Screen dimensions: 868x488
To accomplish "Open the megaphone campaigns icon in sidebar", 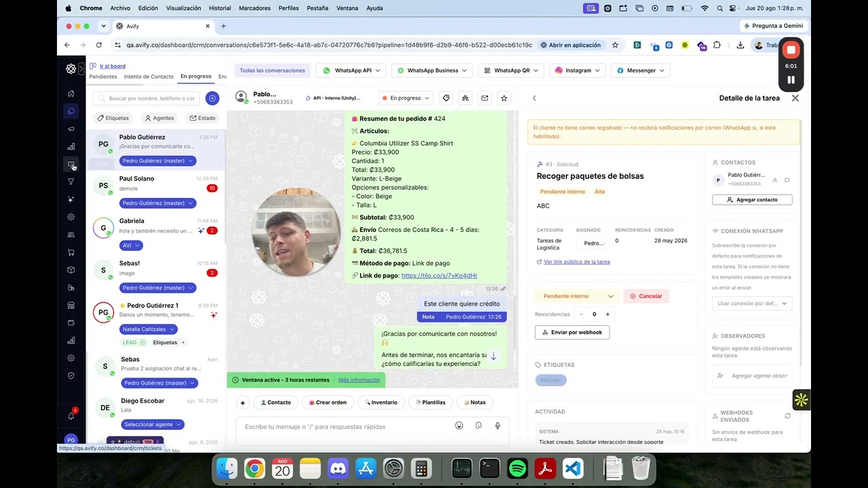I will [71, 129].
